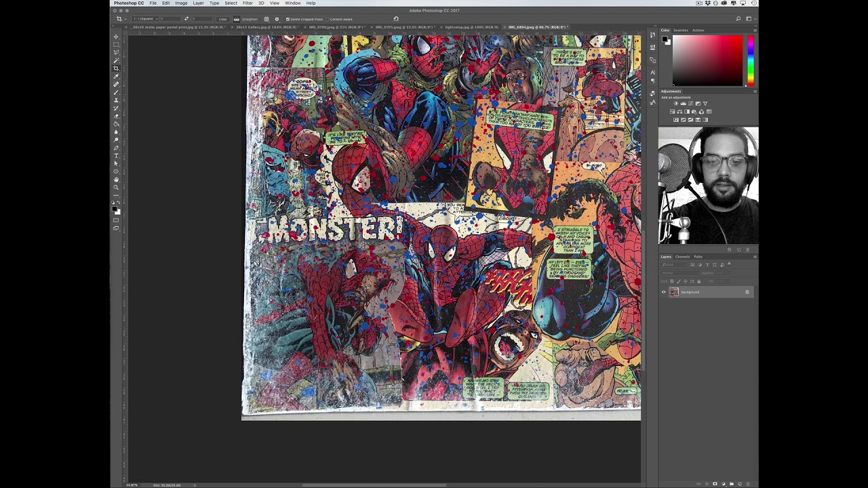Add a Curves adjustment

click(x=690, y=104)
